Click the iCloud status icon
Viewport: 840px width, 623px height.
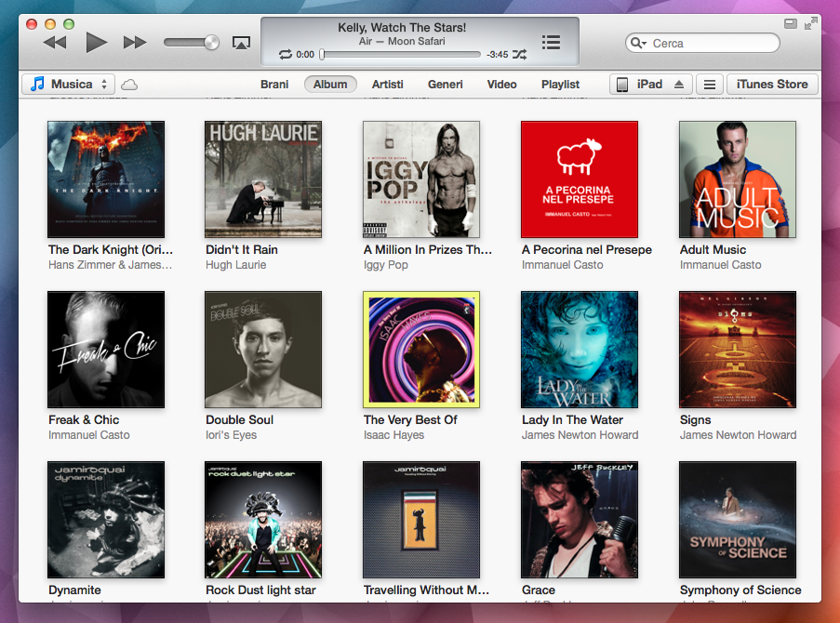129,85
